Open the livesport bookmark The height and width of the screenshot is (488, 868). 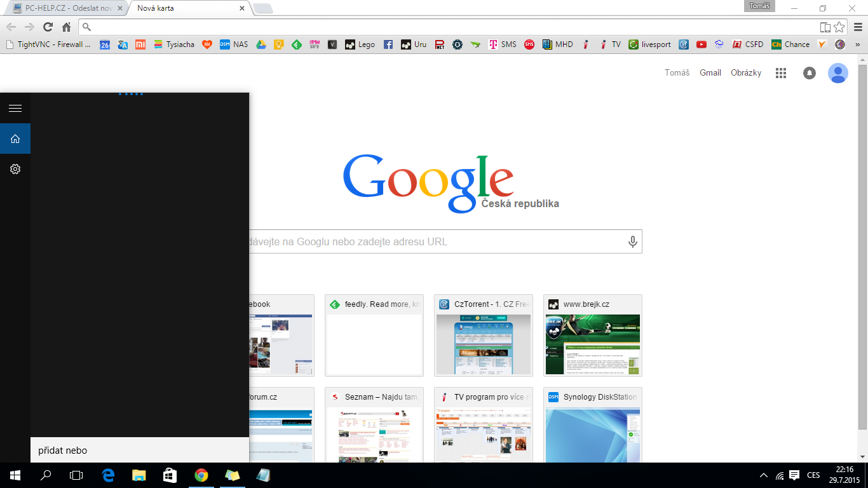point(649,44)
